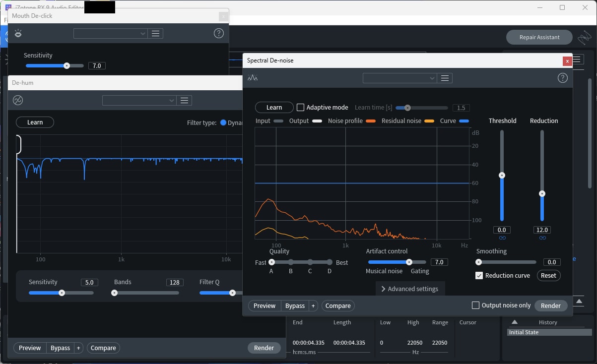This screenshot has height=364, width=597.
Task: Check Output noise only
Action: (475, 305)
